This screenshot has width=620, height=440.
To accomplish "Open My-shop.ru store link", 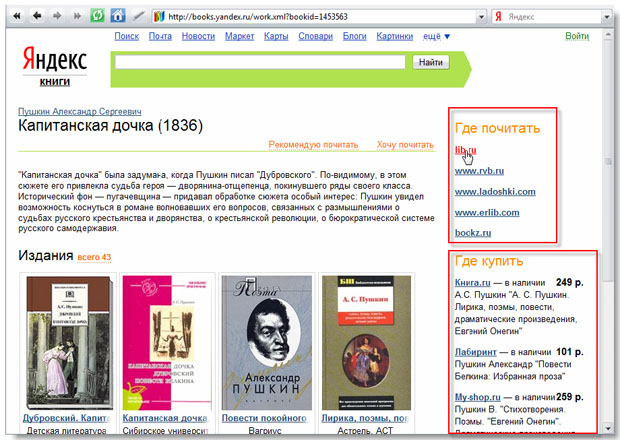I will [x=478, y=397].
